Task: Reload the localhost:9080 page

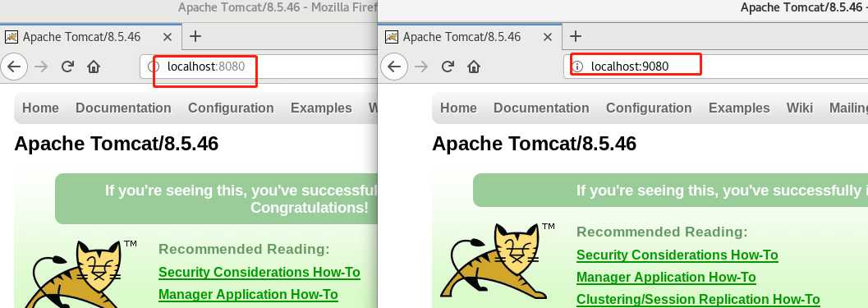Action: tap(448, 67)
